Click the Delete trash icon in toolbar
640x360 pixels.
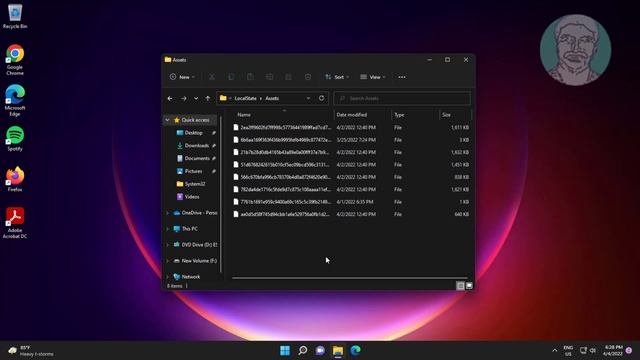click(x=308, y=77)
